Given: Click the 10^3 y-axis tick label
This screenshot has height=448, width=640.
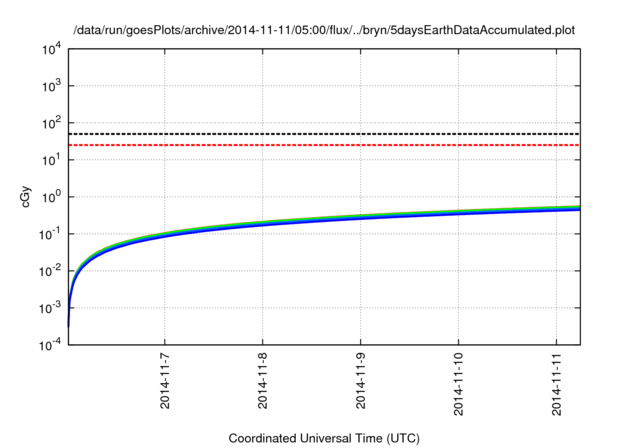Looking at the screenshot, I should point(52,86).
